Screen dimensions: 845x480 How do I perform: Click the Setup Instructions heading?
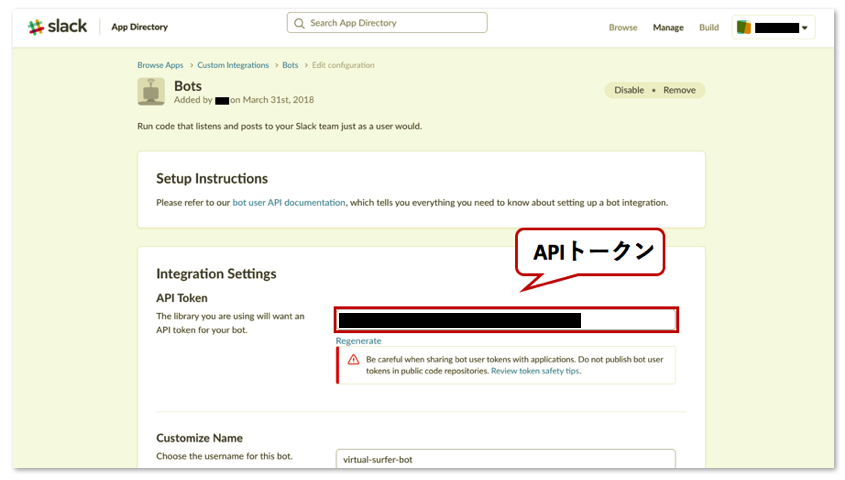(x=212, y=179)
